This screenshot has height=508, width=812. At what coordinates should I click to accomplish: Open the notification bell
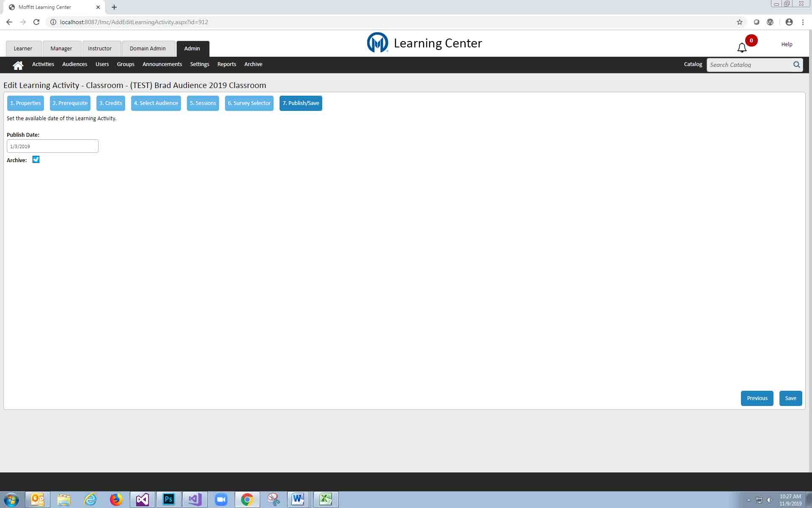pyautogui.click(x=742, y=47)
